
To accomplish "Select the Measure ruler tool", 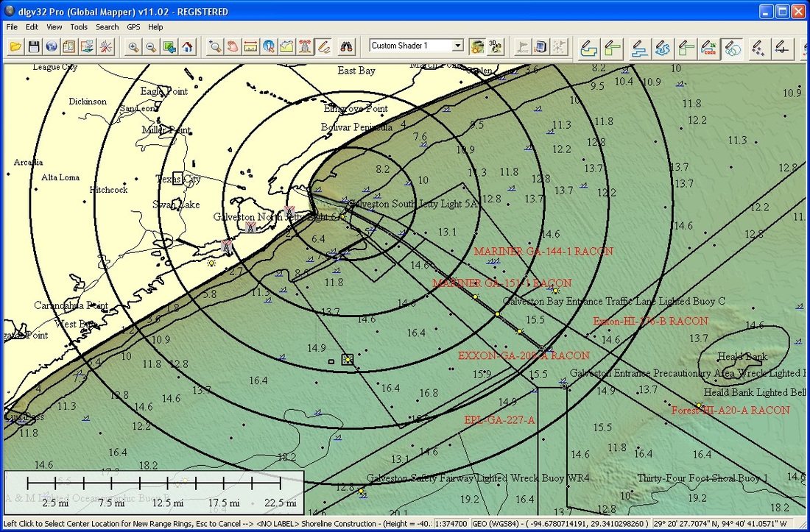I will tap(250, 47).
